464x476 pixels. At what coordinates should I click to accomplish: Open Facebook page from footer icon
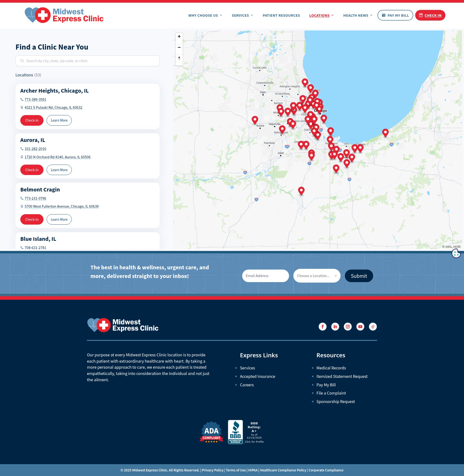322,327
